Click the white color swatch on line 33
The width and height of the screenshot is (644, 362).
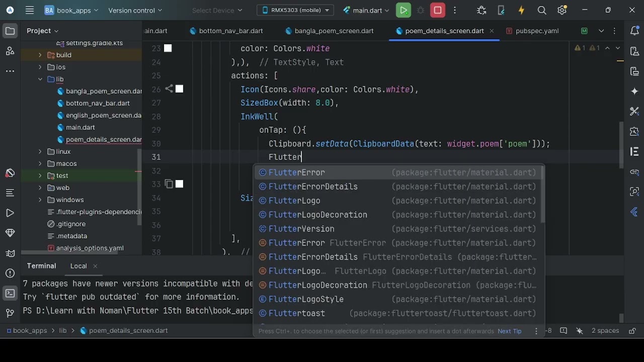point(179,184)
